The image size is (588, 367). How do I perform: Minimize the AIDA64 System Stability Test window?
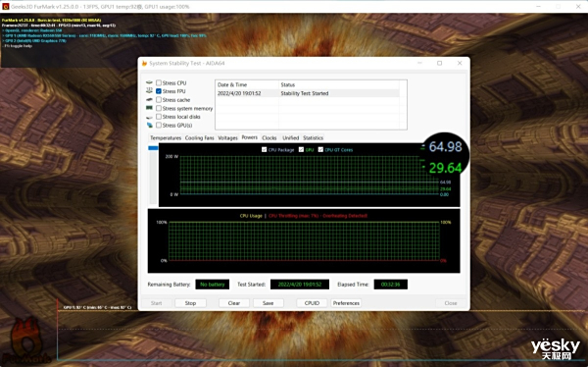(420, 63)
